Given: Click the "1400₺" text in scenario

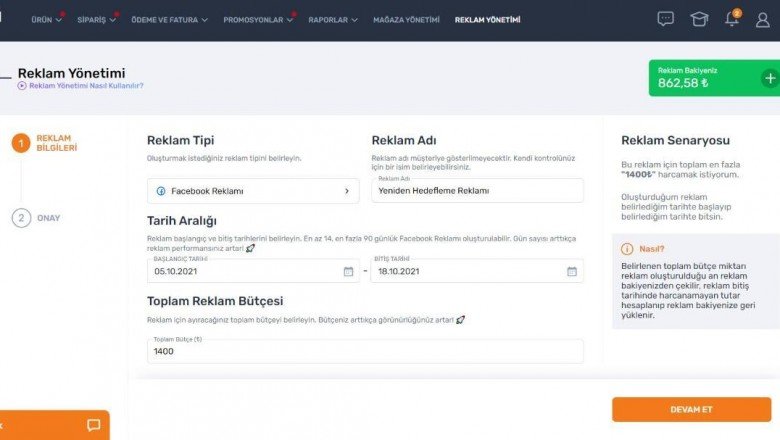Looking at the screenshot, I should click(x=638, y=175).
